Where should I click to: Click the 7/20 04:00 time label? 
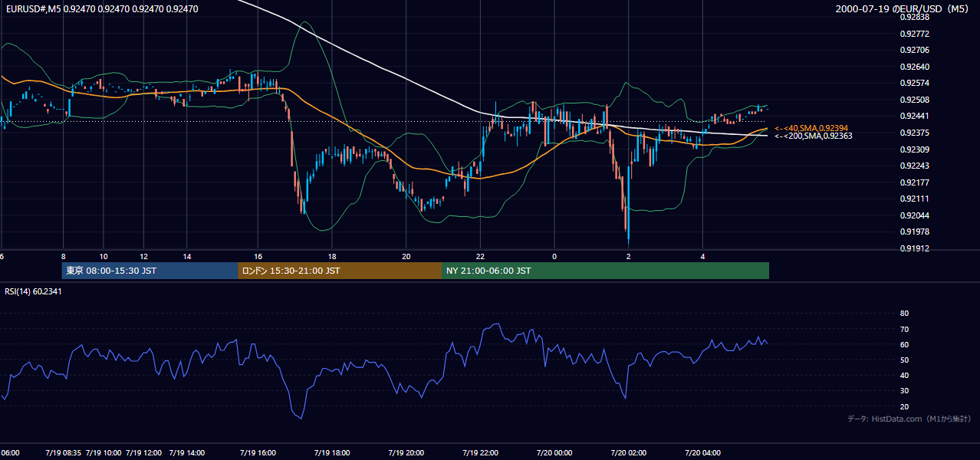tap(703, 453)
